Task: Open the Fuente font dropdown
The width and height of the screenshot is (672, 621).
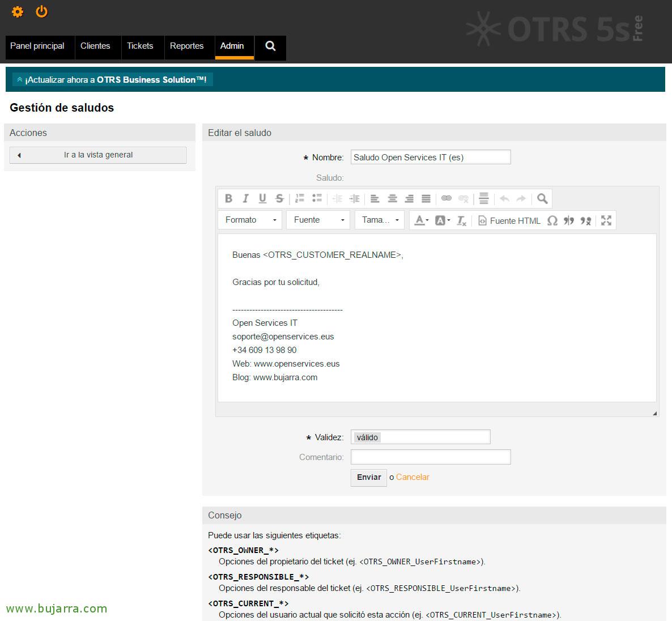Action: coord(318,220)
